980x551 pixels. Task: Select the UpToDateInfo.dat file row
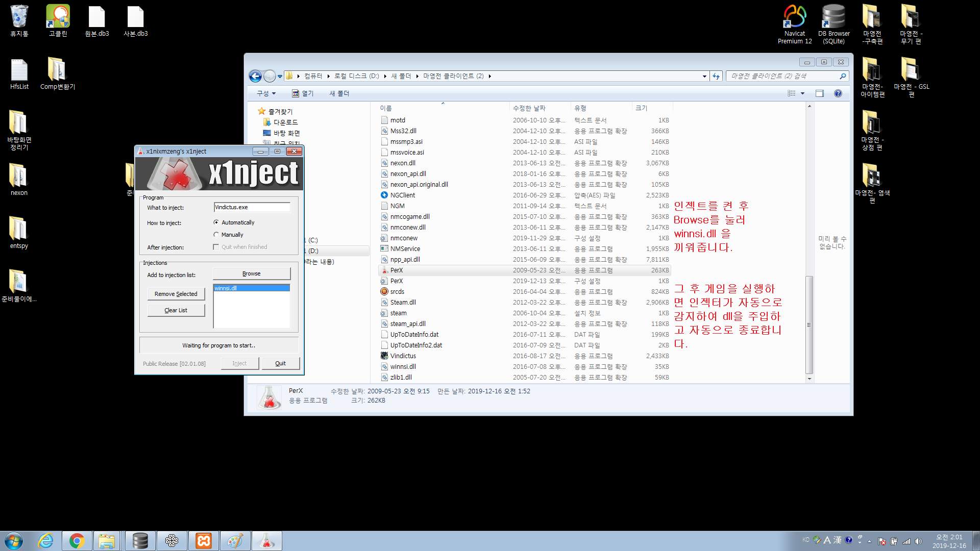point(524,334)
